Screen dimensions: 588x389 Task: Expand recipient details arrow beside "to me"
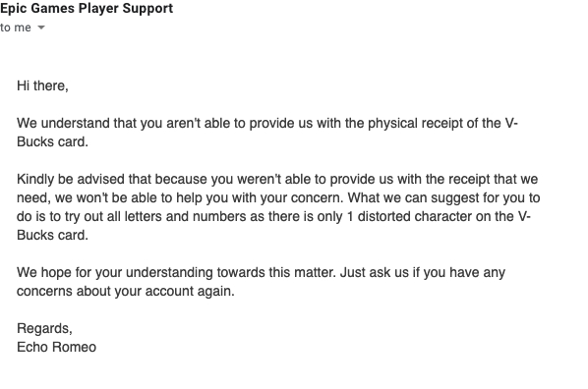tap(41, 28)
